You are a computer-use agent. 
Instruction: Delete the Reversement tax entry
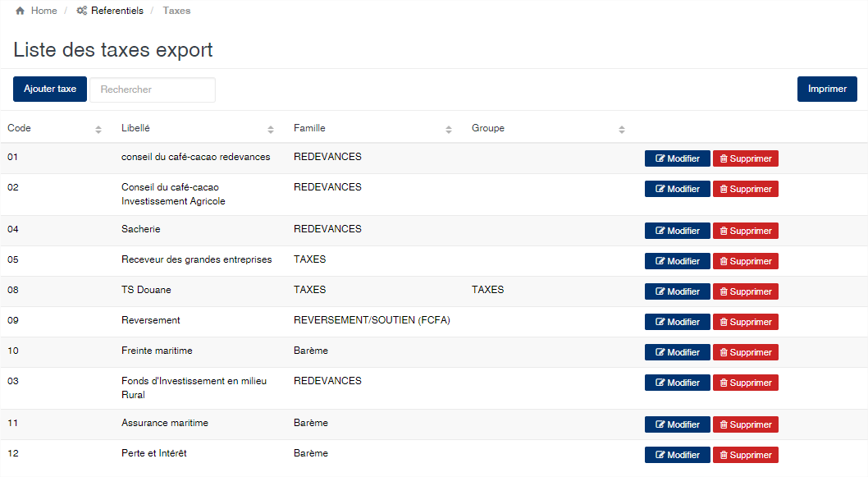click(x=745, y=322)
